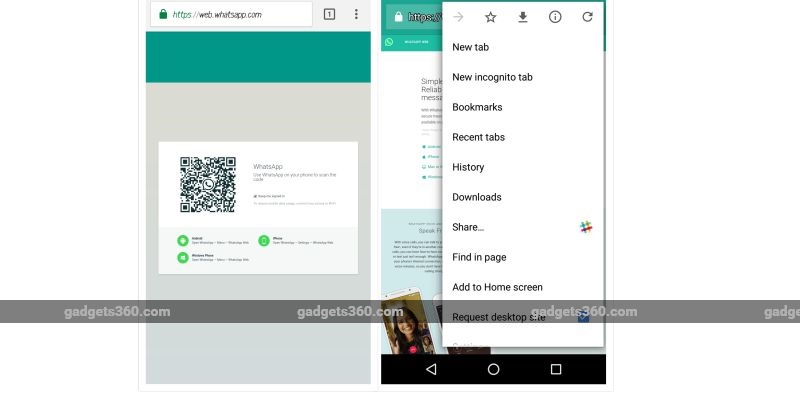800x400 pixels.
Task: Tap the Android back navigation button
Action: click(431, 369)
